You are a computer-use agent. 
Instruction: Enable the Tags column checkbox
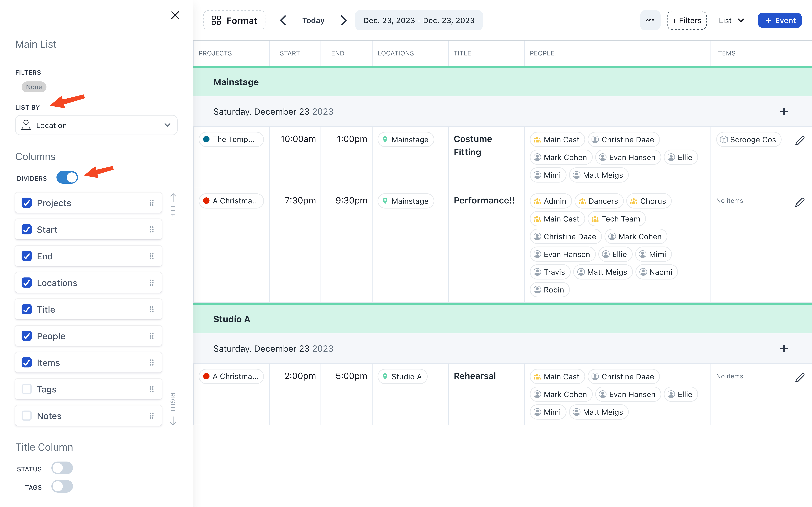27,389
